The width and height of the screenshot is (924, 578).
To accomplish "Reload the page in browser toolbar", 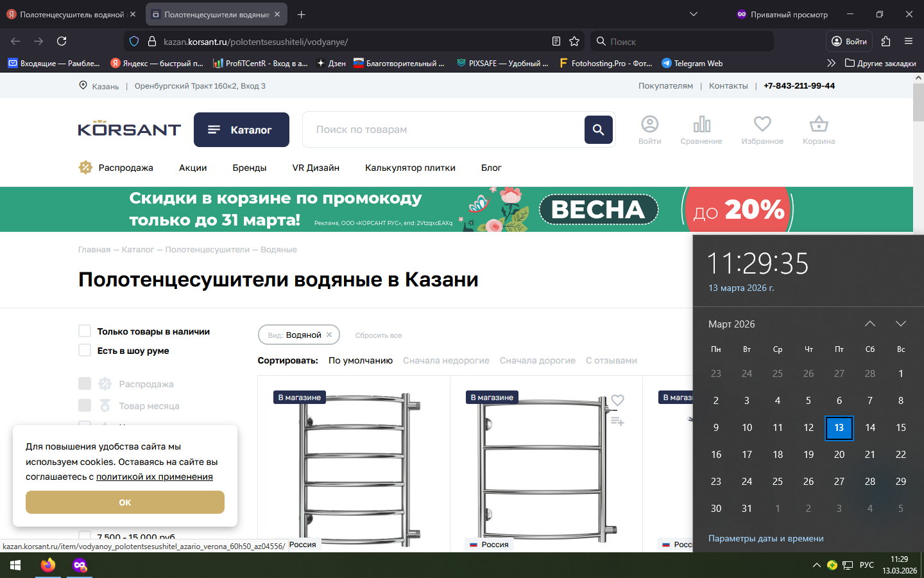I will click(62, 41).
